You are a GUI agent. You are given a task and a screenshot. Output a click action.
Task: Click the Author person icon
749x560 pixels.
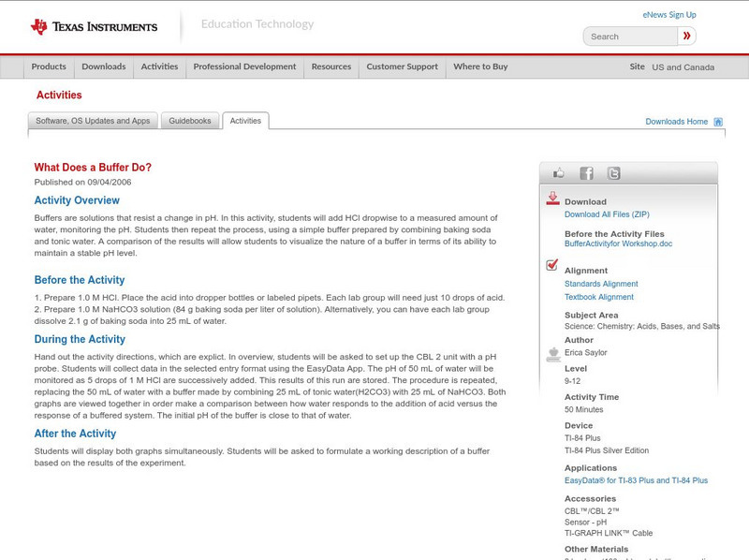(x=553, y=355)
